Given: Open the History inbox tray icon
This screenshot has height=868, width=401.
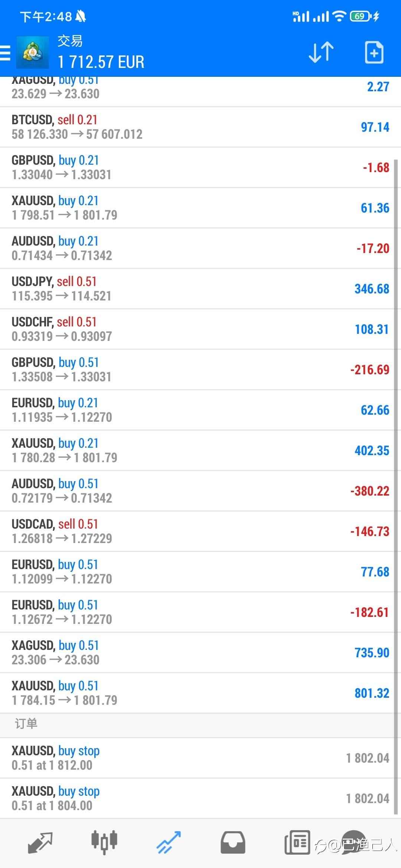Looking at the screenshot, I should click(x=233, y=842).
